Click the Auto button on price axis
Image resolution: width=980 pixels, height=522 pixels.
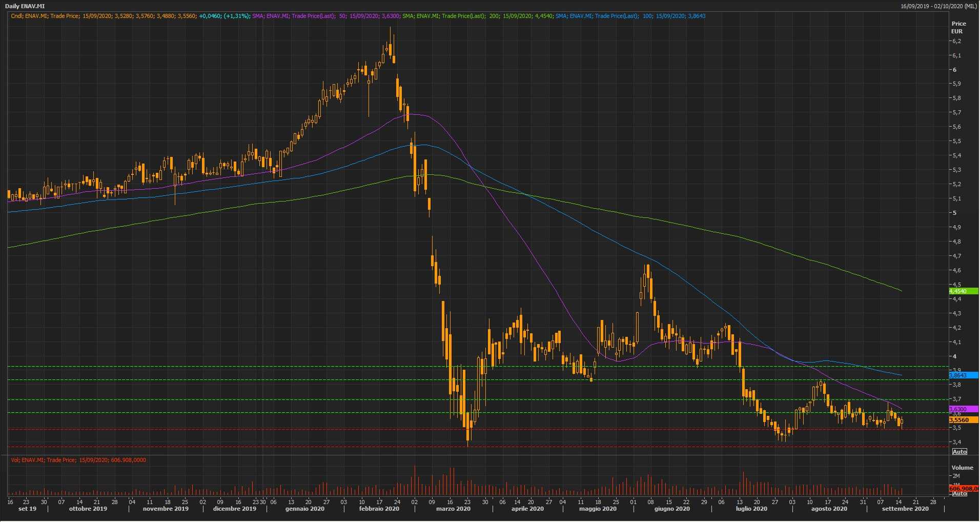point(959,452)
